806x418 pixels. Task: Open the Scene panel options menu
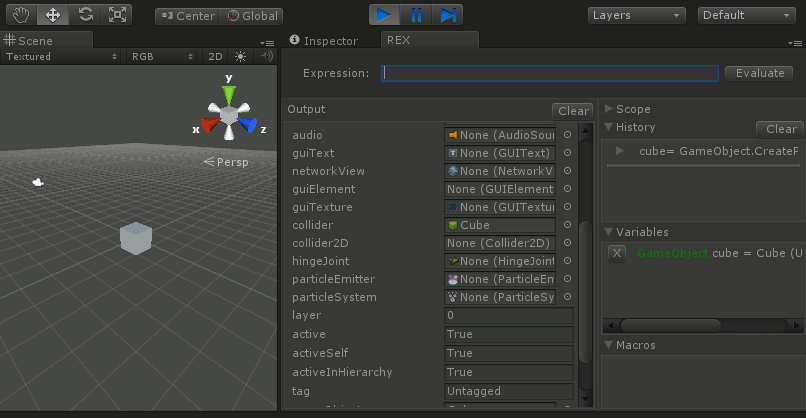click(x=267, y=43)
